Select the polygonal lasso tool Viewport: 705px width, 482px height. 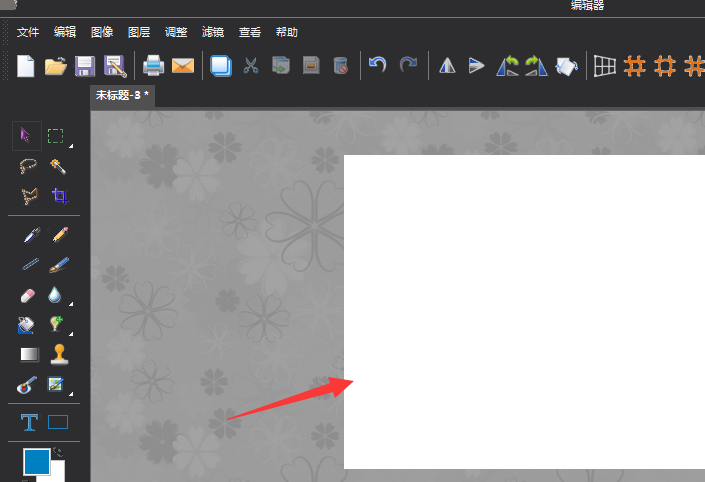pyautogui.click(x=29, y=196)
